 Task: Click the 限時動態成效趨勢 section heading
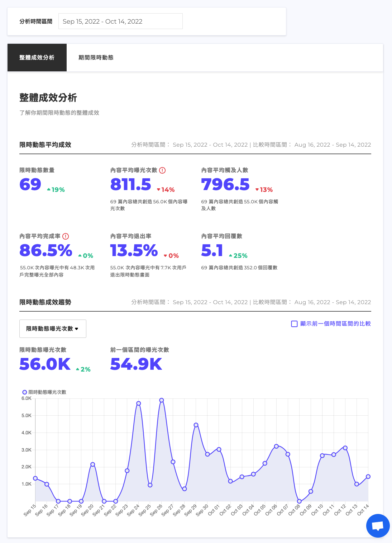click(46, 302)
